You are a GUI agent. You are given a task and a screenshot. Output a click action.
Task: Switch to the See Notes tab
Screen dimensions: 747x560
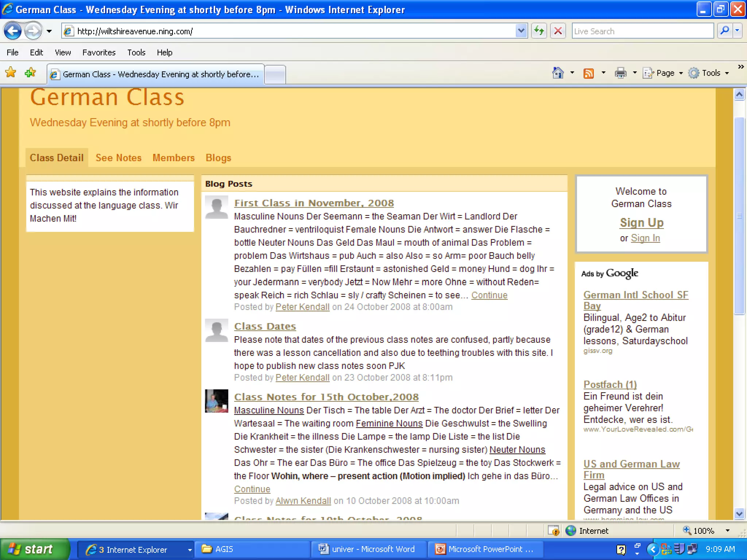tap(119, 158)
